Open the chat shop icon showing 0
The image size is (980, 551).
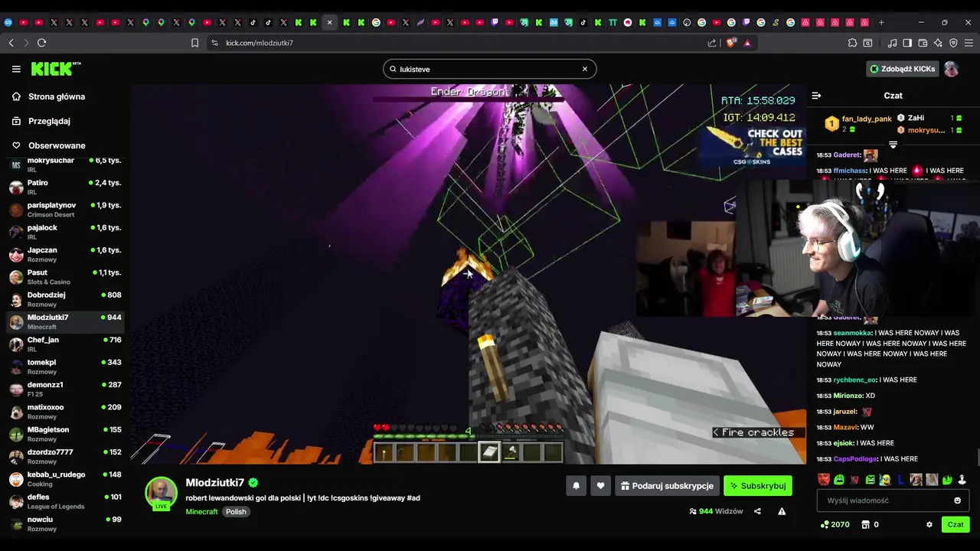870,525
